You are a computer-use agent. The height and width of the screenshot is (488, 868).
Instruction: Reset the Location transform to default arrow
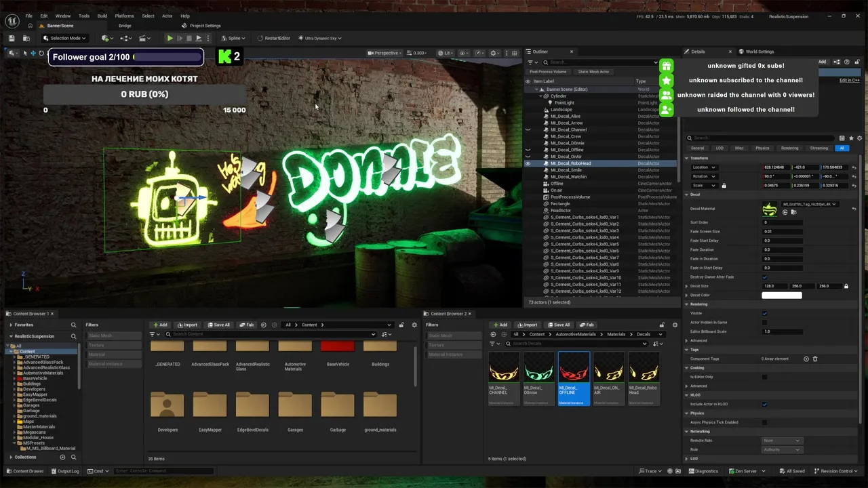click(x=854, y=167)
